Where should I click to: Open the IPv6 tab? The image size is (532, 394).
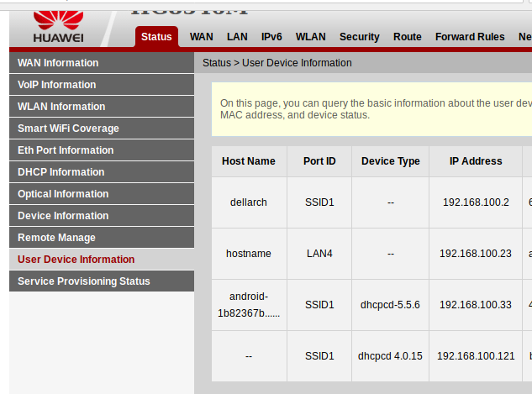click(271, 37)
